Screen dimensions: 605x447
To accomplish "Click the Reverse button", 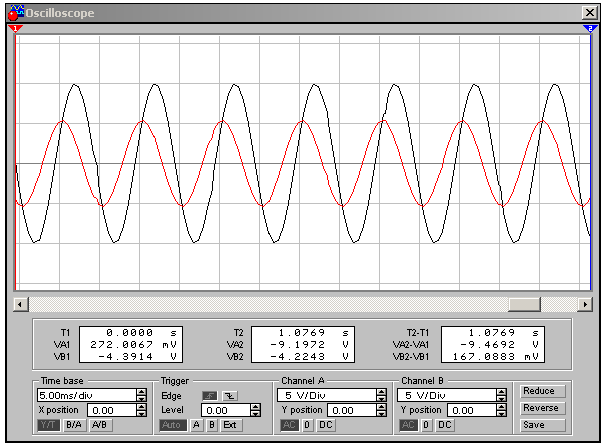I will click(542, 408).
